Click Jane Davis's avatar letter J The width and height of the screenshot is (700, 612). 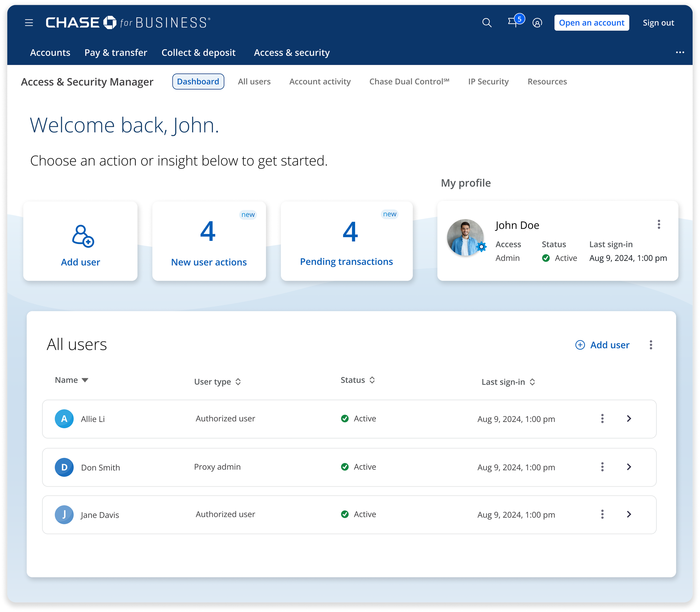64,515
